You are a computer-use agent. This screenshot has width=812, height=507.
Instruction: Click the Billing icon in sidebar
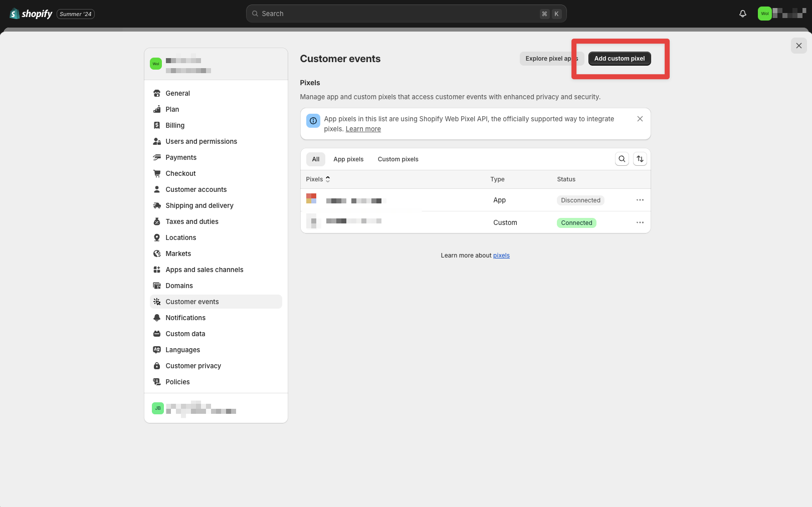click(x=157, y=125)
